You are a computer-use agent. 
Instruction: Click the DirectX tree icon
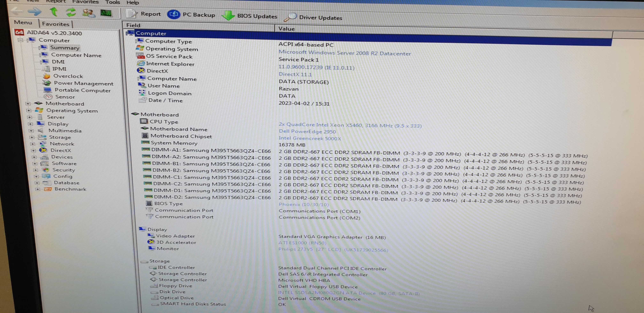tap(43, 150)
